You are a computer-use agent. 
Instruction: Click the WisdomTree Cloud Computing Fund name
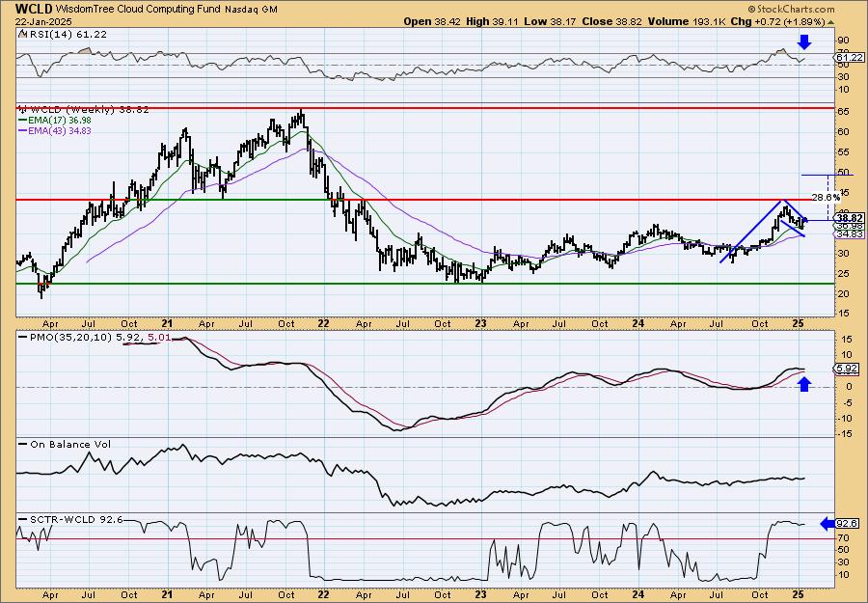point(138,10)
